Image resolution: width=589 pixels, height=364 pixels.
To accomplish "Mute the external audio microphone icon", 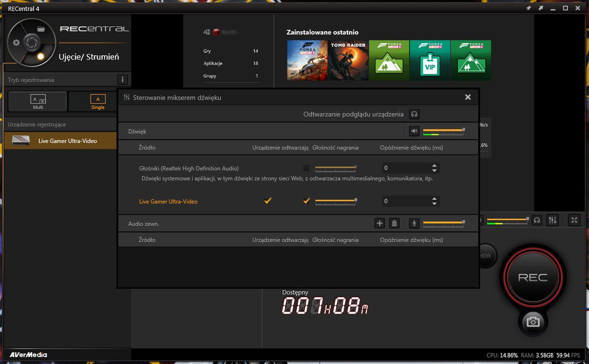I will pyautogui.click(x=414, y=223).
